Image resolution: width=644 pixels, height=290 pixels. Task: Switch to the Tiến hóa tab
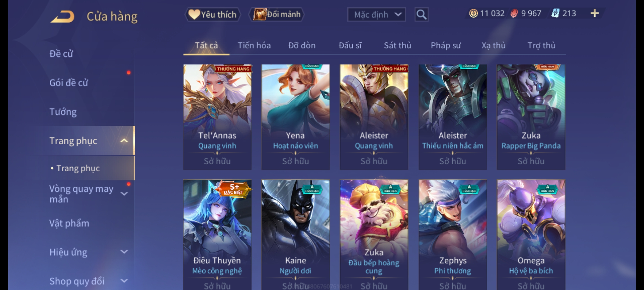point(254,45)
